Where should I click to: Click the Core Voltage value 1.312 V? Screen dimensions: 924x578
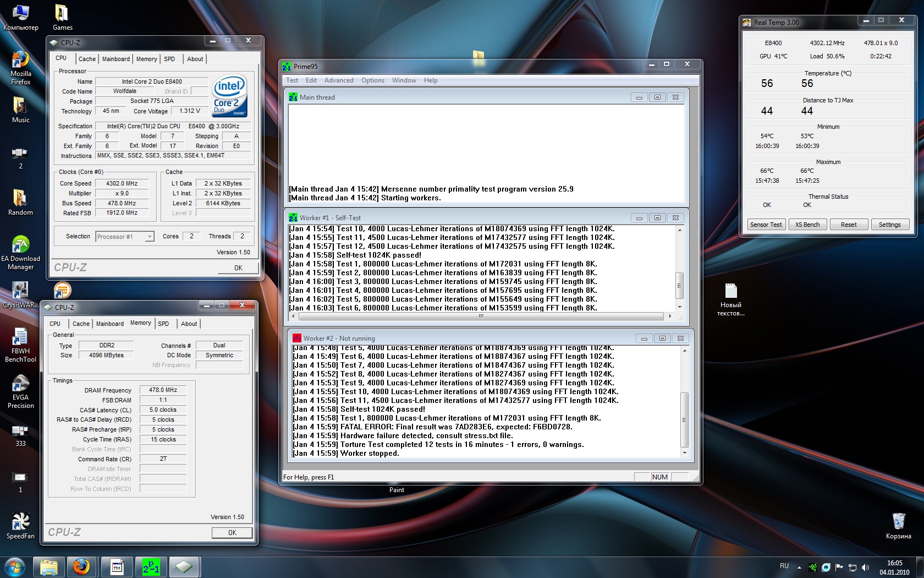coord(190,111)
